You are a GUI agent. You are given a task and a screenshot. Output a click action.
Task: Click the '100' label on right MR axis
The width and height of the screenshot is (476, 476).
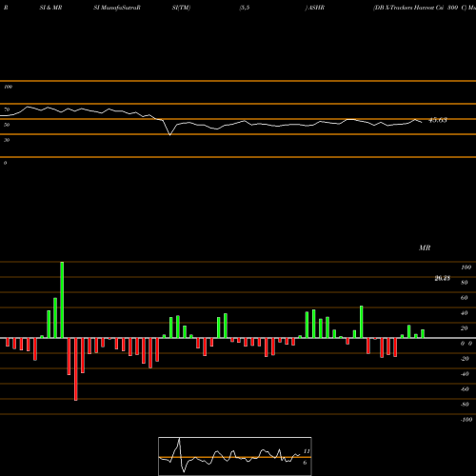pyautogui.click(x=466, y=268)
